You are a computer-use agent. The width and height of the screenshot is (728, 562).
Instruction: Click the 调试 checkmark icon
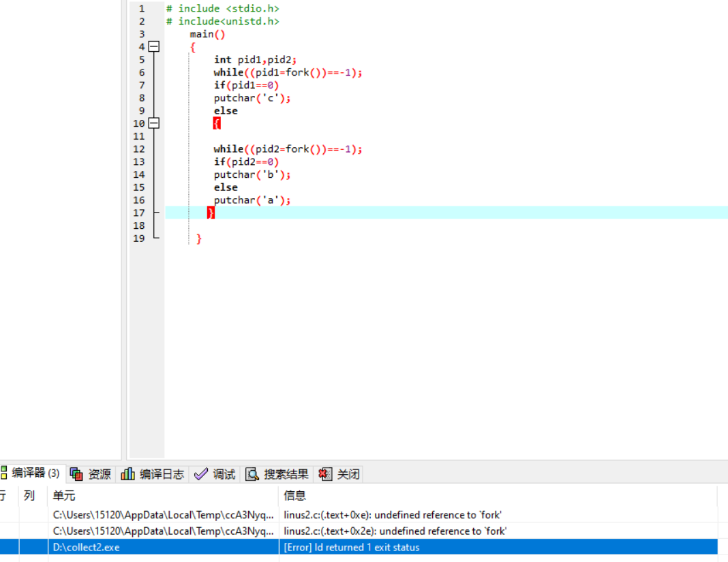(x=200, y=474)
